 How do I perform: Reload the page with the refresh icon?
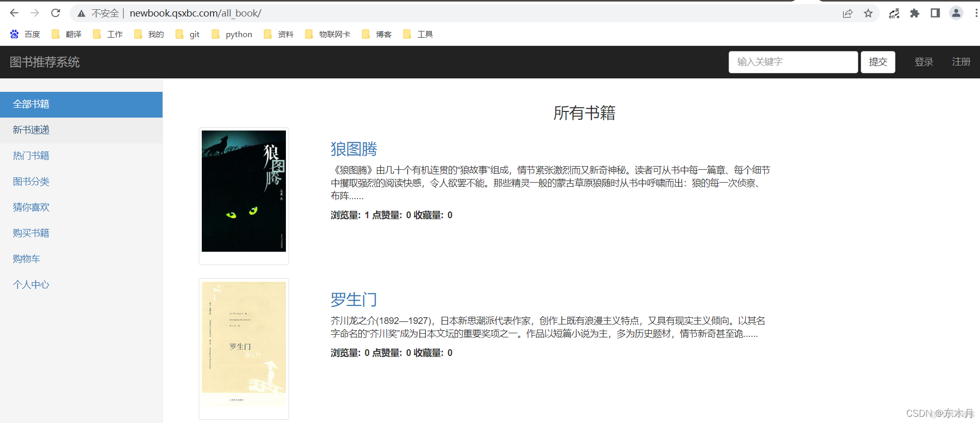pyautogui.click(x=56, y=13)
